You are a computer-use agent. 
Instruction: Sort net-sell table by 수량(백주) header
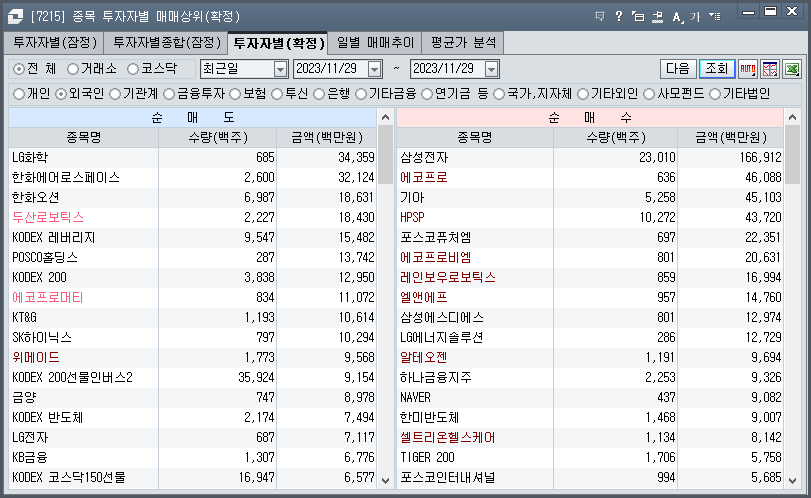[218, 138]
